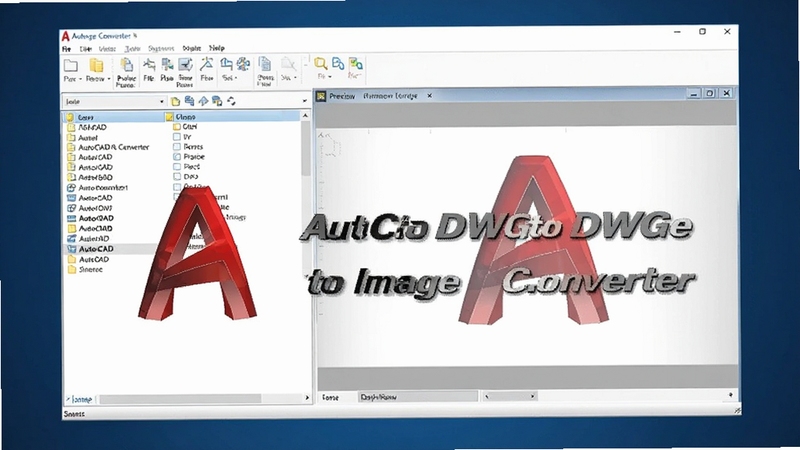Click the yellow magnifying glass zoom icon
Viewport: 800px width, 450px height.
pos(320,63)
